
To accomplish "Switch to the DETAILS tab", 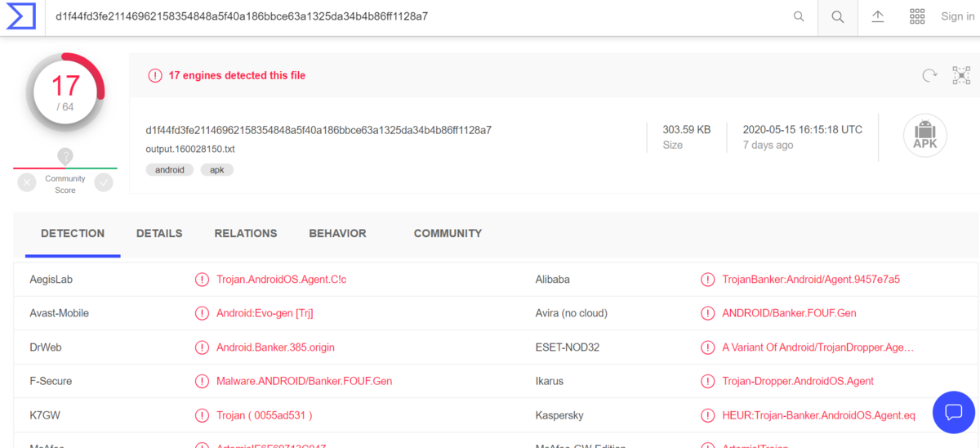I will 159,234.
